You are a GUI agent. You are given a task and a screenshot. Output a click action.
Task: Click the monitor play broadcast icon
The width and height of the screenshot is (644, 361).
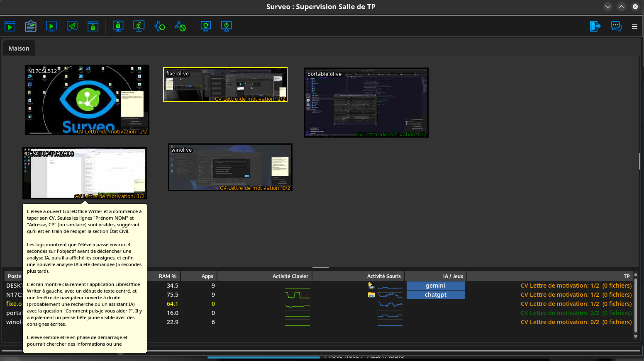51,27
